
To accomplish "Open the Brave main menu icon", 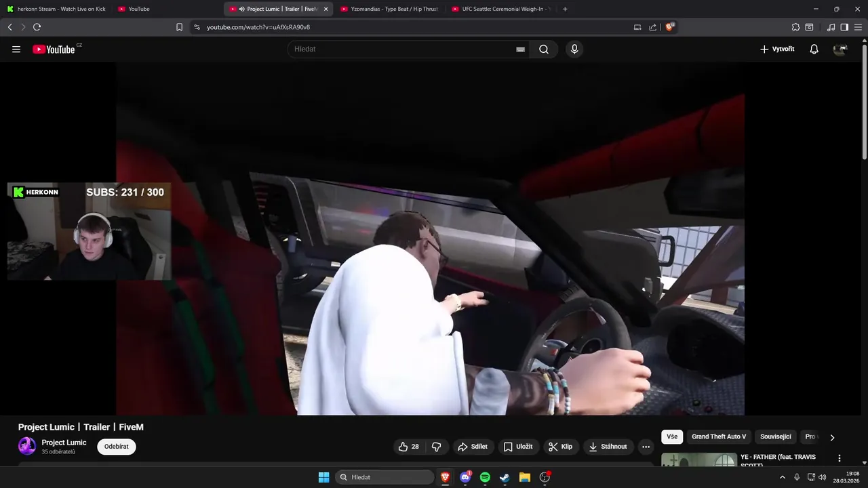I will tap(859, 27).
